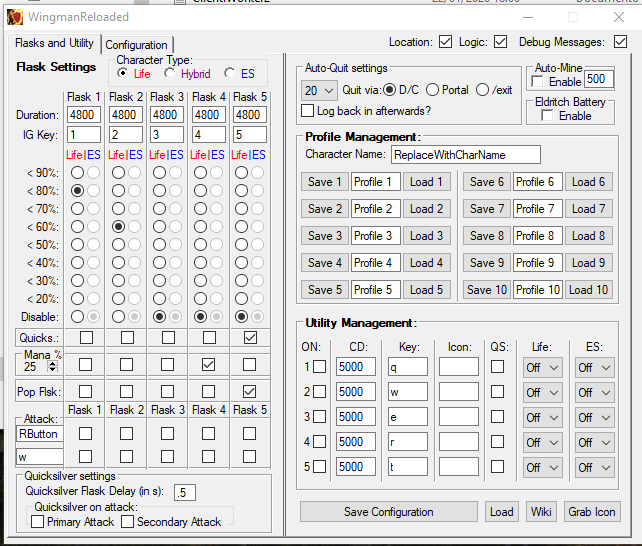Click the secondary attack key field containing w
The height and width of the screenshot is (546, 642).
pos(40,457)
